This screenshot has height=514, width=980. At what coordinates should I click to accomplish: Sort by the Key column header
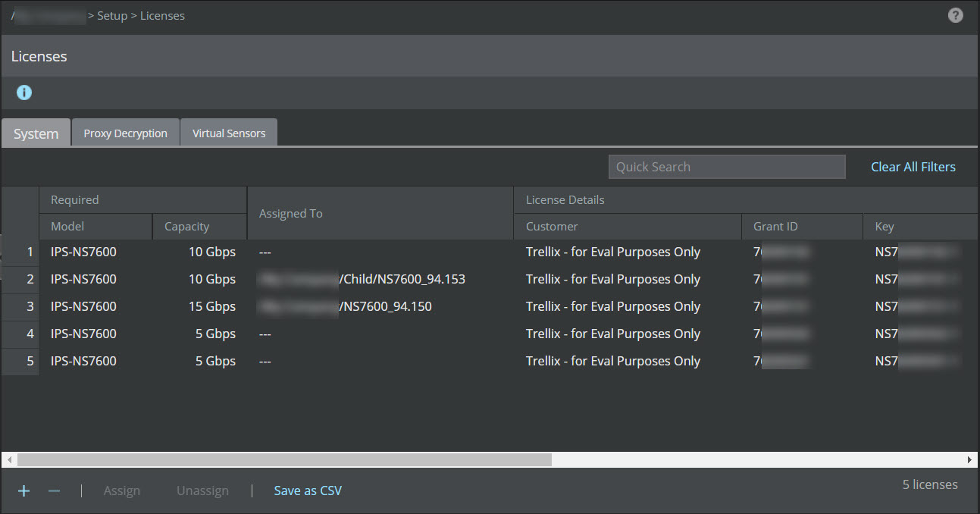tap(920, 226)
